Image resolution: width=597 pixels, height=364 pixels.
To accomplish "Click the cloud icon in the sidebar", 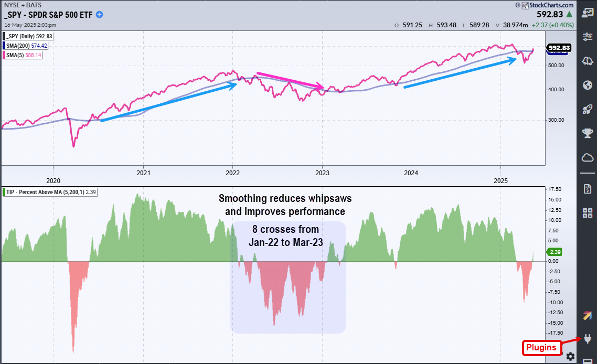I will [588, 158].
